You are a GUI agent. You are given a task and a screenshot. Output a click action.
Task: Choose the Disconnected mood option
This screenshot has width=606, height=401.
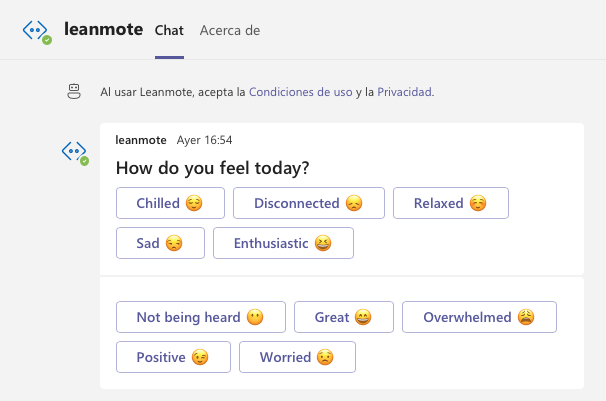point(309,203)
